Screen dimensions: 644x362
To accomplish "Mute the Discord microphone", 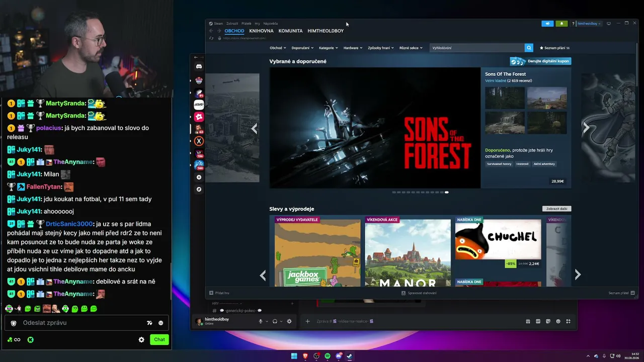I will [261, 321].
